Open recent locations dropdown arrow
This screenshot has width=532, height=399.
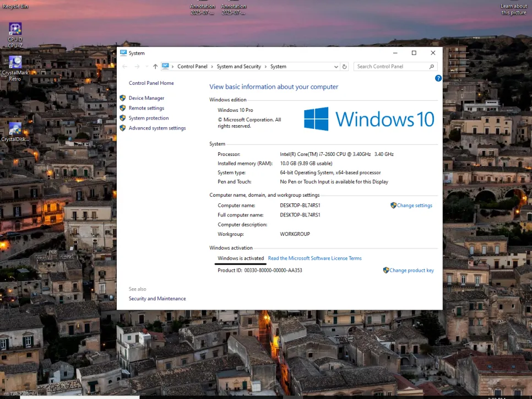click(146, 67)
